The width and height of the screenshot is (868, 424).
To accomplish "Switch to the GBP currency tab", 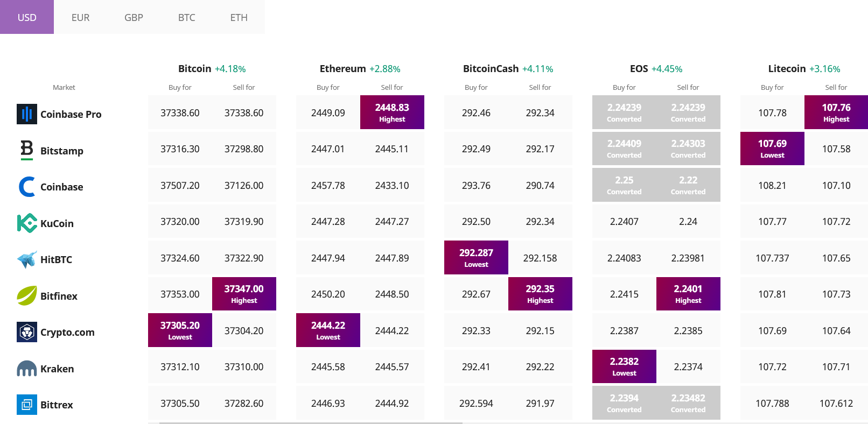I will pyautogui.click(x=134, y=17).
